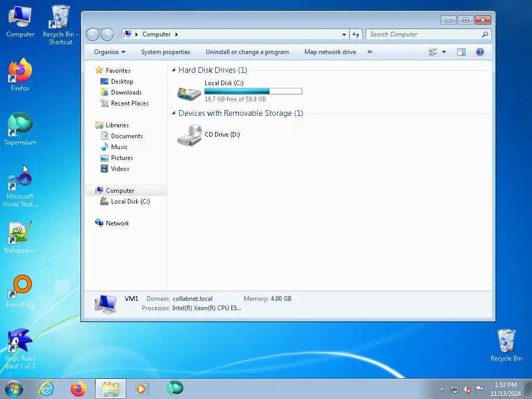This screenshot has height=399, width=532.
Task: Click the collabnet.local domain text
Action: tap(192, 299)
